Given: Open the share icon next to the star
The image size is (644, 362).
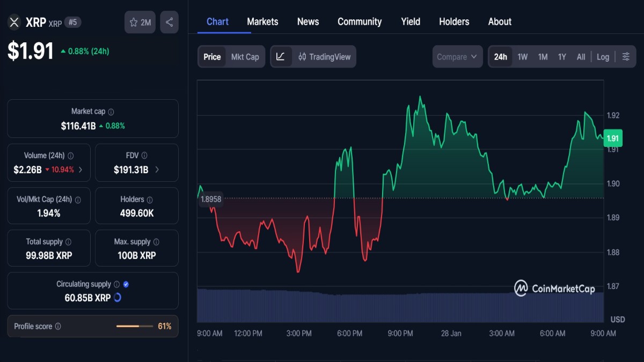Looking at the screenshot, I should (169, 22).
